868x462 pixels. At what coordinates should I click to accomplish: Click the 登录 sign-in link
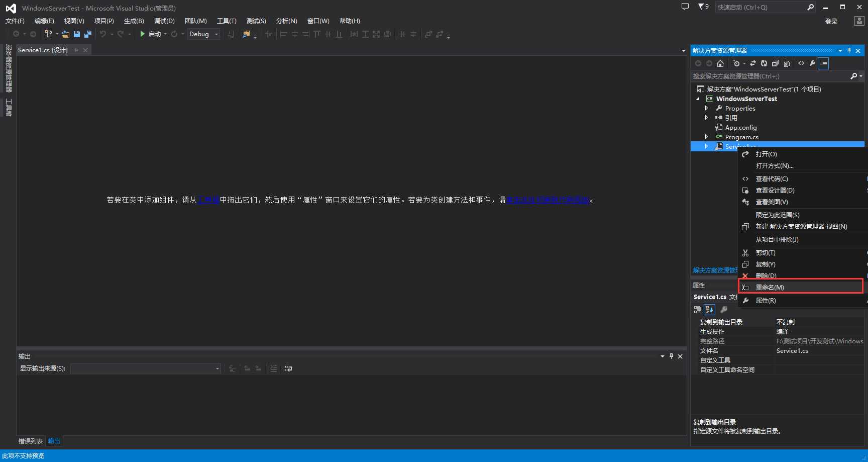[x=831, y=21]
